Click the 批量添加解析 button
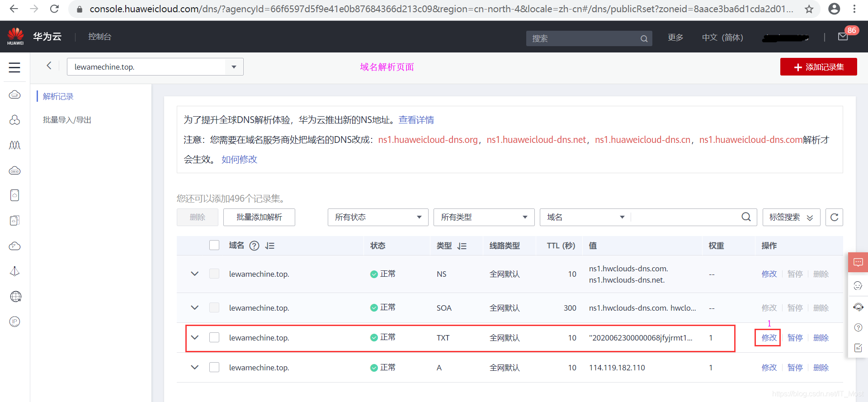This screenshot has height=402, width=868. [259, 217]
